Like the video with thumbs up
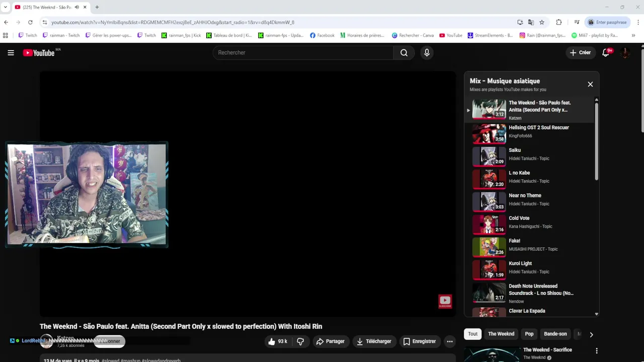This screenshot has height=362, width=644. pyautogui.click(x=277, y=341)
